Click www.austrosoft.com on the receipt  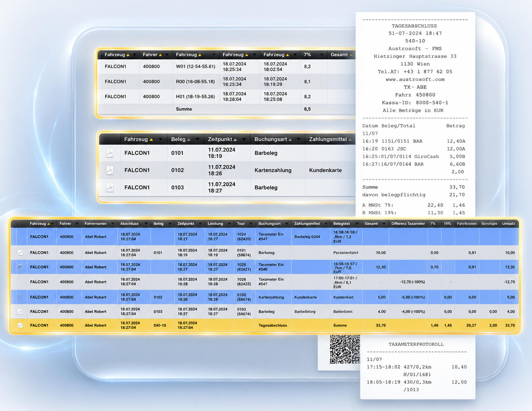pos(415,79)
